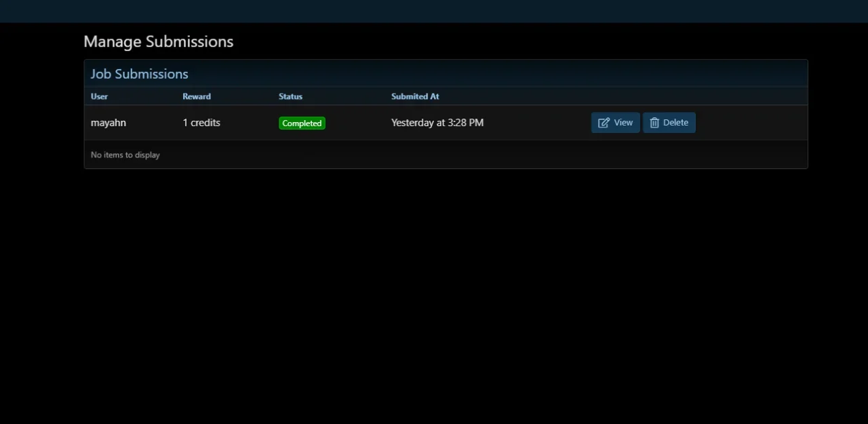Click the Submited At column header
The image size is (868, 424).
point(415,96)
